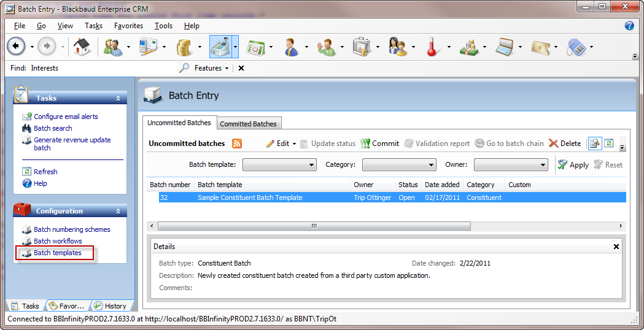Click the back navigation arrow

pyautogui.click(x=16, y=47)
